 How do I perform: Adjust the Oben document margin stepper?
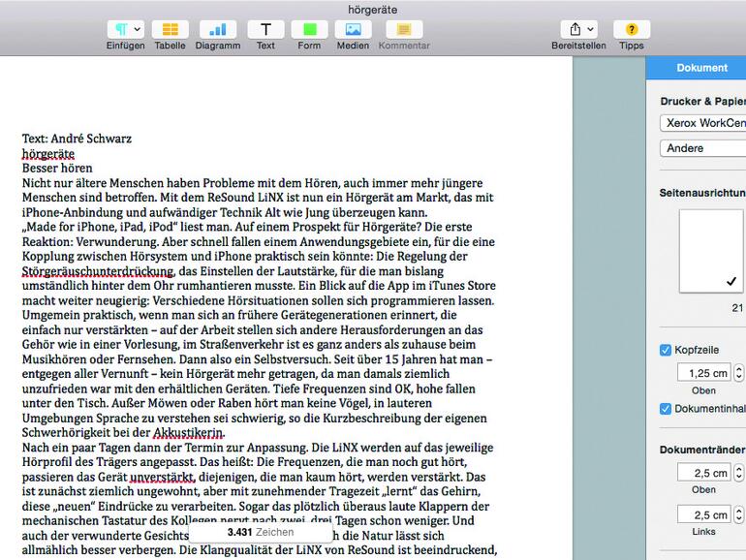coord(738,473)
